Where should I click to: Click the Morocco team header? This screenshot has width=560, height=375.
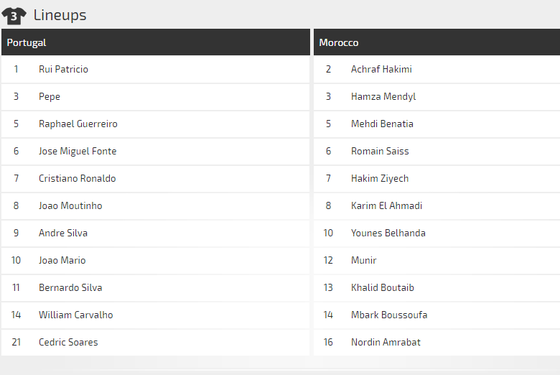[x=437, y=42]
